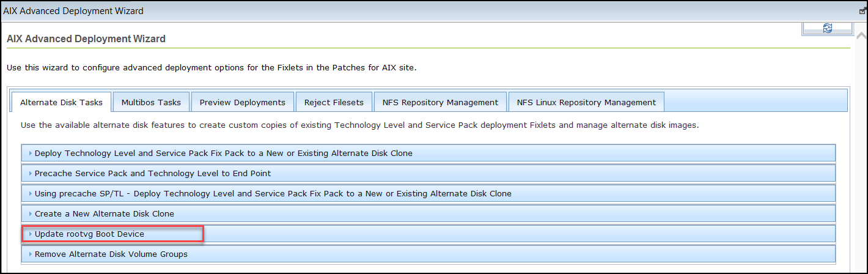Click 'Use the available alternate disk features' text
The image size is (868, 274).
[359, 125]
